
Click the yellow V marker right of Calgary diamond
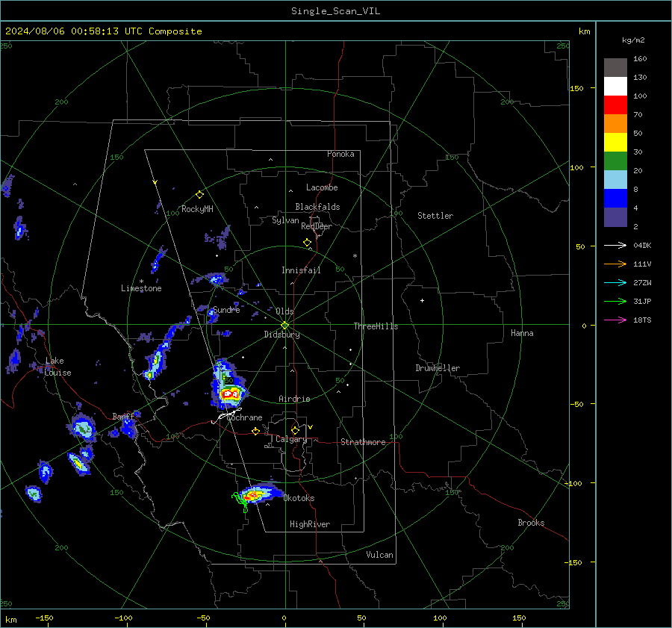311,427
